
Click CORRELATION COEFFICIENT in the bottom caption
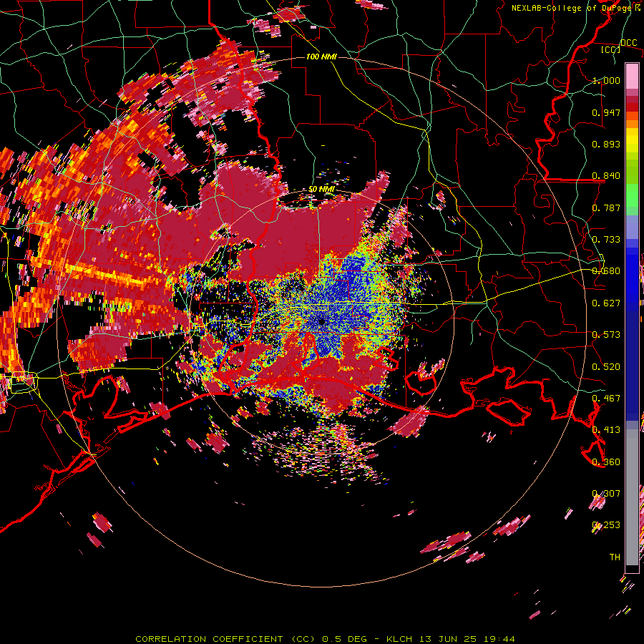click(209, 639)
